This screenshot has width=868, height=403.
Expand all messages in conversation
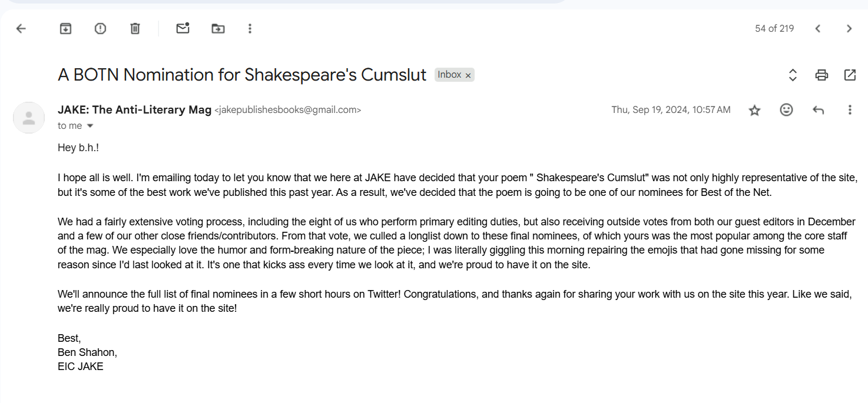(793, 75)
